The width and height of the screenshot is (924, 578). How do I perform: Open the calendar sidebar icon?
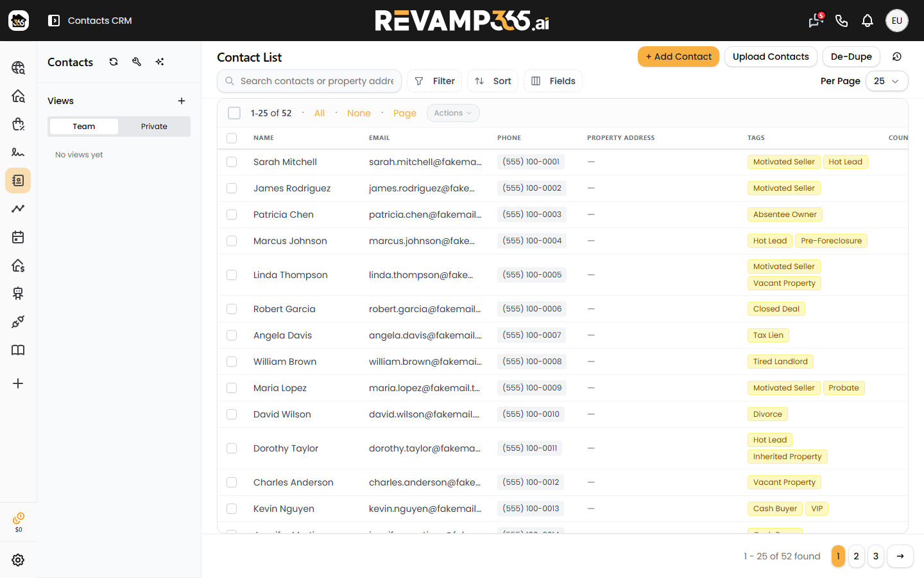tap(18, 237)
